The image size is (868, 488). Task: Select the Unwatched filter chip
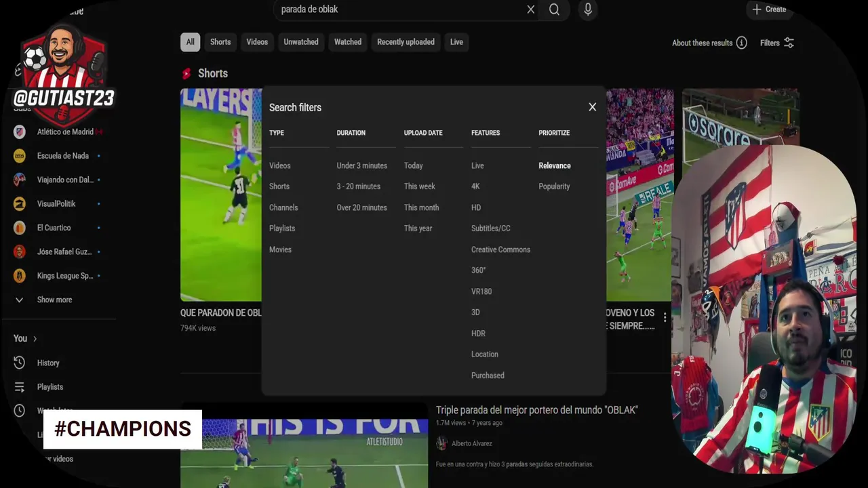[301, 42]
